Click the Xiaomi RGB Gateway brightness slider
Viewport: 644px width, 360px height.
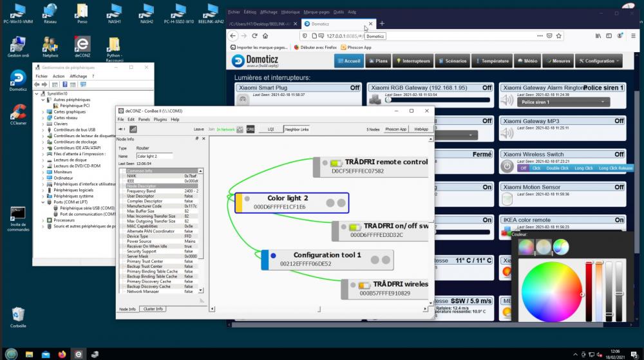pos(437,100)
